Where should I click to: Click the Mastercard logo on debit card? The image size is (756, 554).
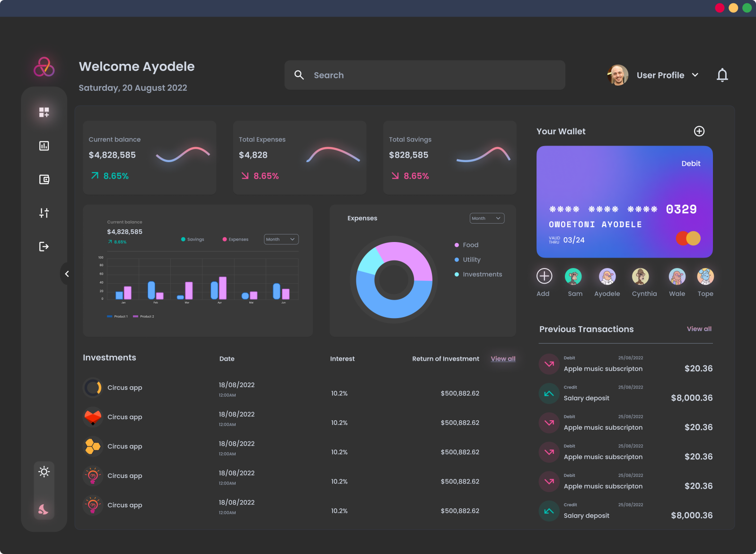[x=688, y=238]
